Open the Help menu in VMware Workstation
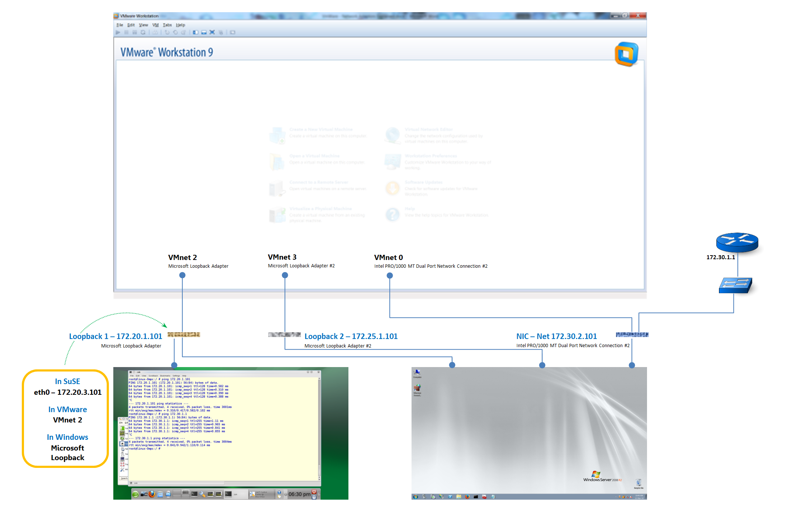Screen dimensions: 812x517 tap(180, 25)
